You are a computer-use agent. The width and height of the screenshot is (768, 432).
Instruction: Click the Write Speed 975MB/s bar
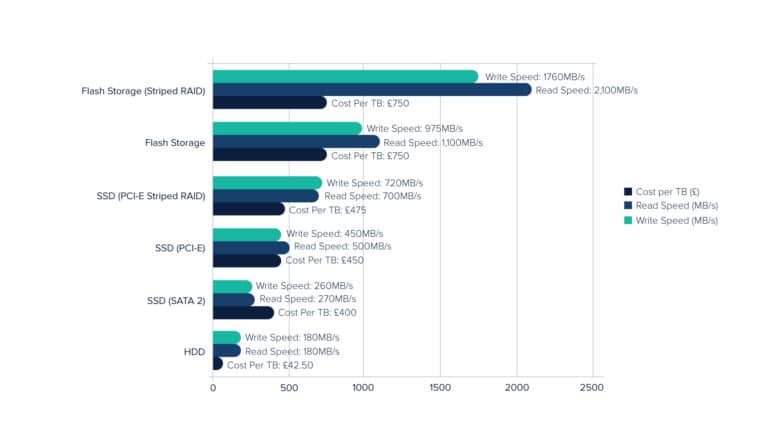288,128
